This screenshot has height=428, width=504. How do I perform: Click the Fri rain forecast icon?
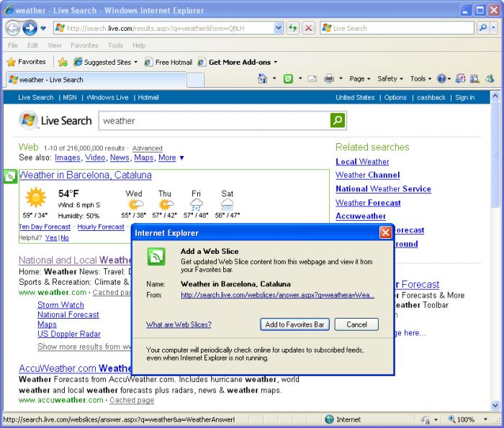tap(196, 204)
